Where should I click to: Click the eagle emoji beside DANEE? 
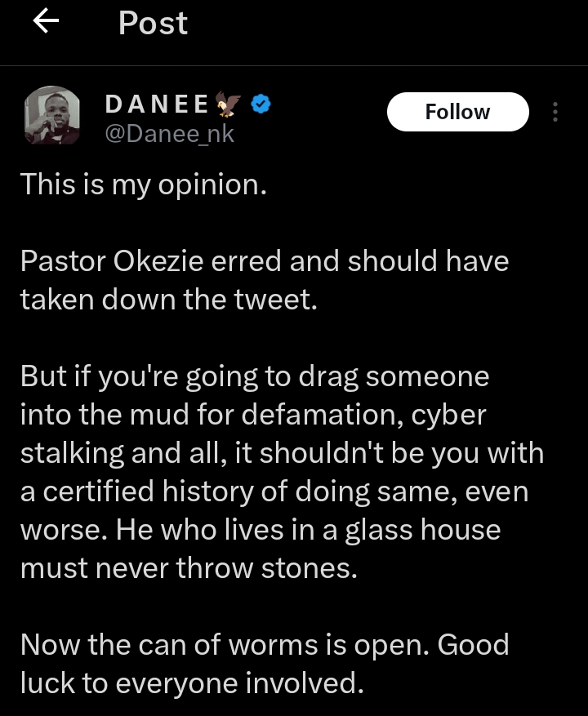[x=228, y=104]
